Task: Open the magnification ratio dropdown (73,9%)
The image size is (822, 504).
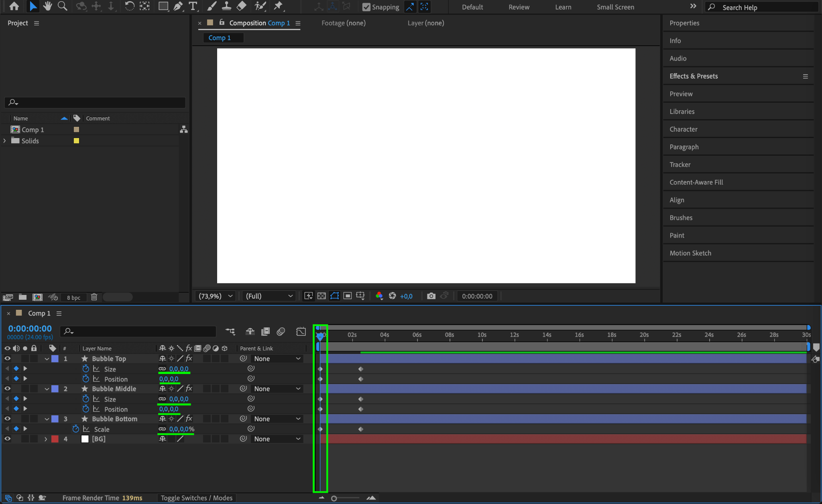Action: click(x=216, y=296)
